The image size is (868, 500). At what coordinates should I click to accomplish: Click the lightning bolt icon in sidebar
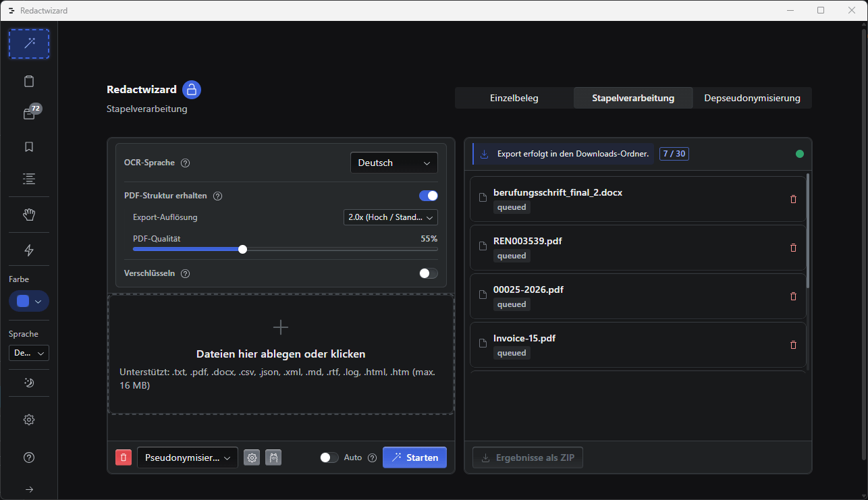click(x=29, y=250)
